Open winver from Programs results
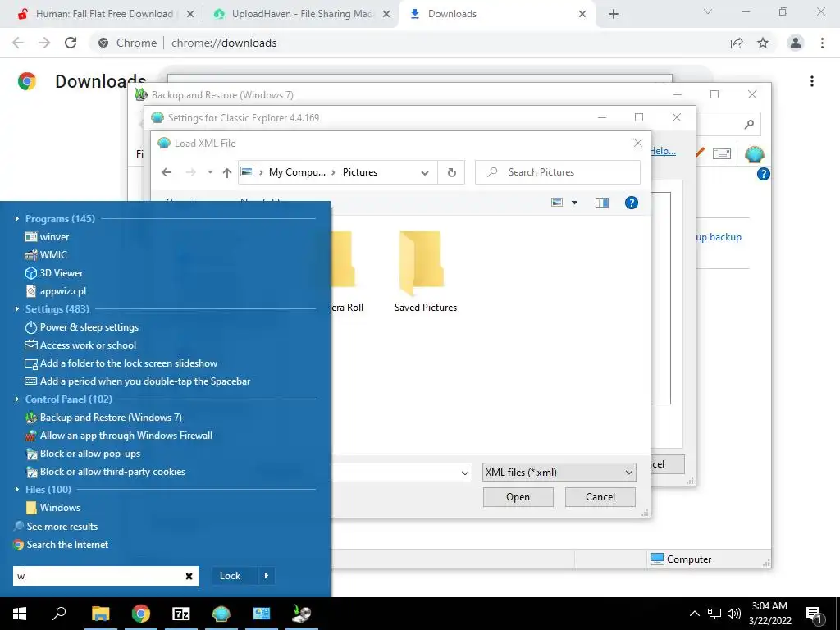840x630 pixels. tap(47, 237)
